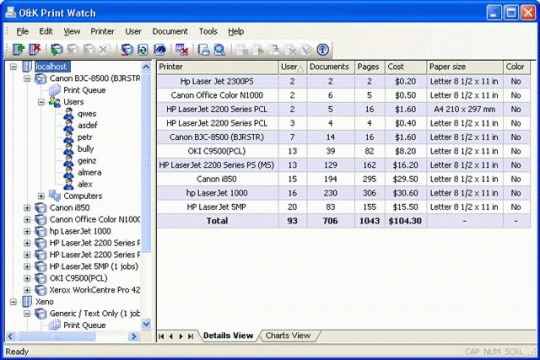
Task: Click the Computers group icon in tree
Action: pyautogui.click(x=55, y=196)
